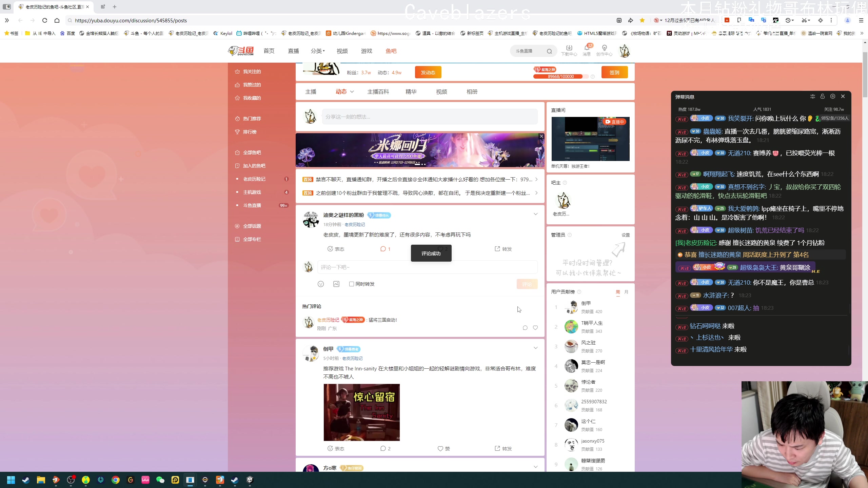Check the 同时转发 checkbox
This screenshot has width=868, height=488.
click(x=352, y=284)
